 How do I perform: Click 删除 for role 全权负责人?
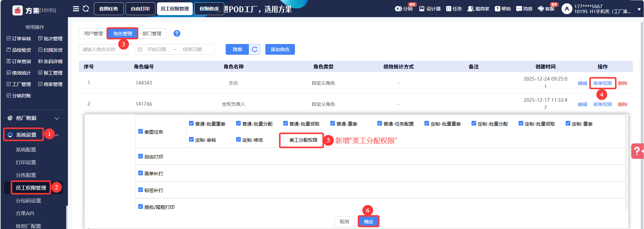pos(623,104)
